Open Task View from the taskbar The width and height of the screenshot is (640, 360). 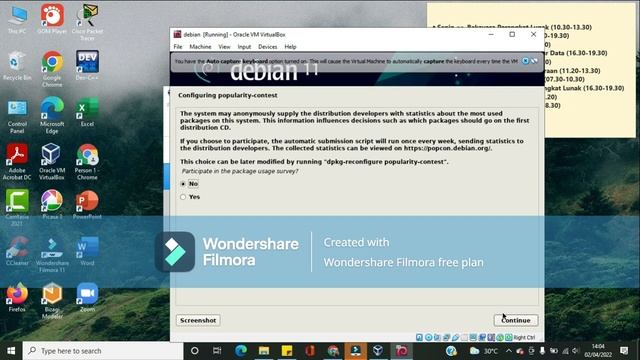click(x=217, y=351)
